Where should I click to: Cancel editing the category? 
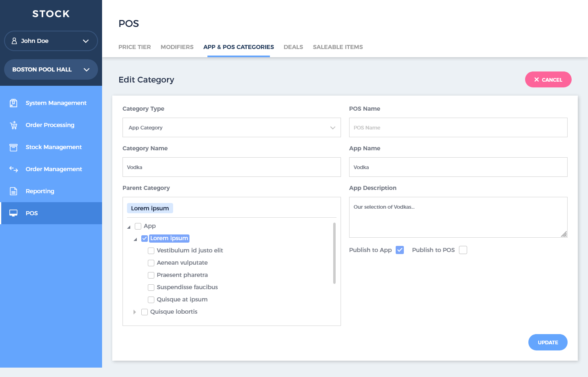548,80
